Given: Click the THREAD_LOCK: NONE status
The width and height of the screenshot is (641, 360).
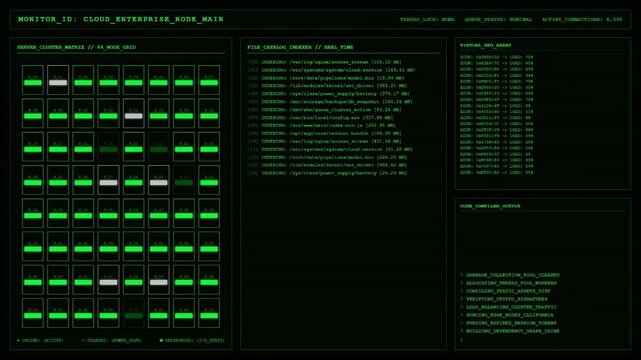Looking at the screenshot, I should 427,19.
